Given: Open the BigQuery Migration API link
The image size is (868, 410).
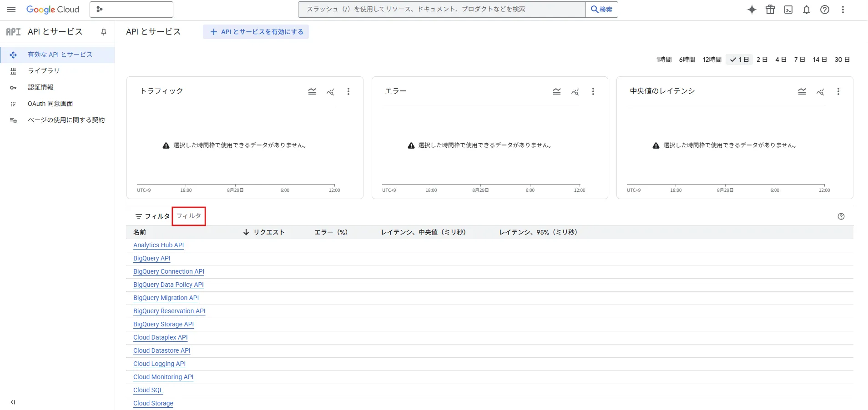Looking at the screenshot, I should [166, 298].
